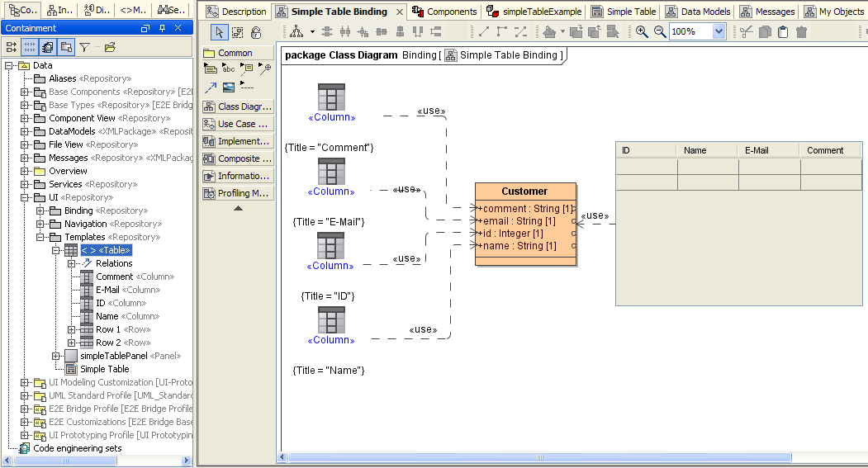Select the orange Customer class box title
This screenshot has height=468, width=868.
point(524,191)
